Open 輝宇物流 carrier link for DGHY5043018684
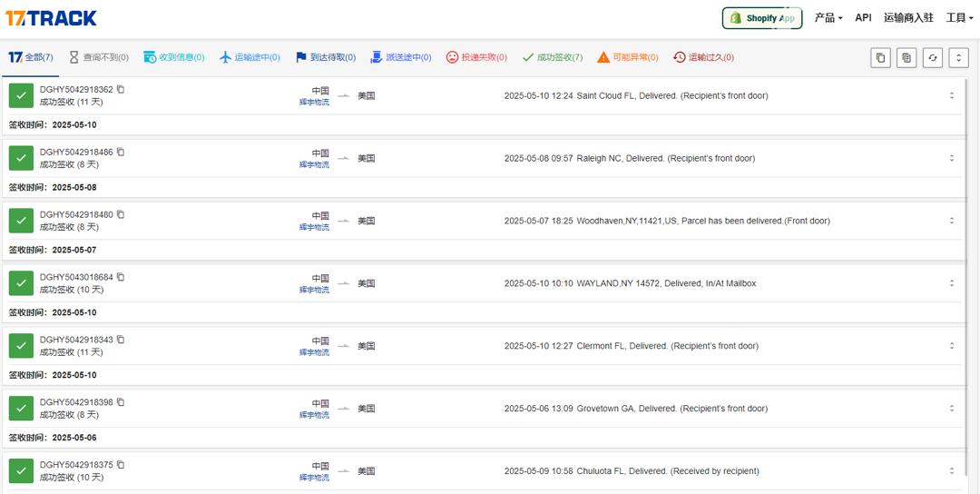Viewport: 980px width, 494px height. point(314,291)
